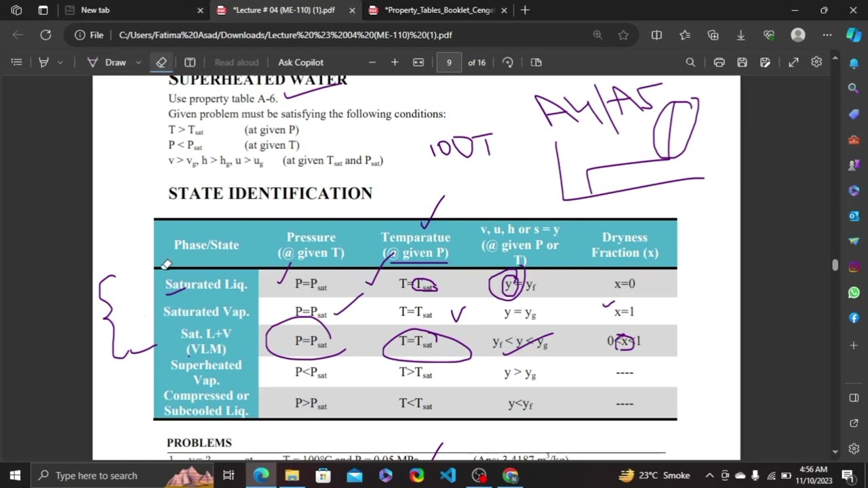Add an app to sidebar with plus
The image size is (868, 488).
[x=854, y=346]
